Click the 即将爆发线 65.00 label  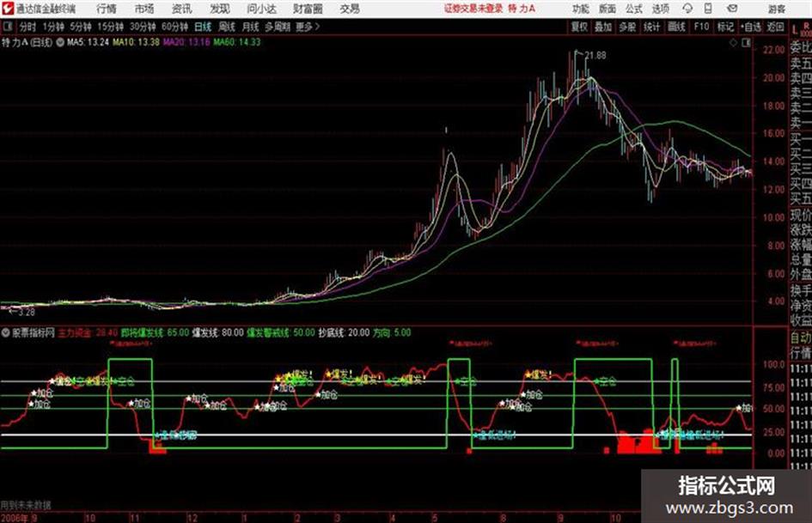coord(155,332)
